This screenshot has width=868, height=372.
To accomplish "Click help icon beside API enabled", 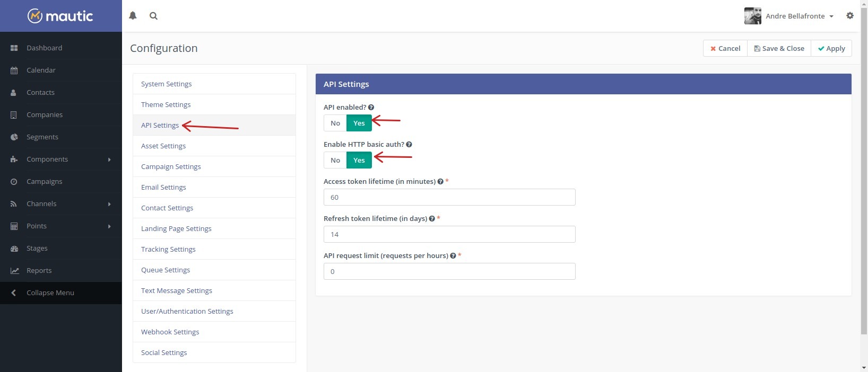I will pos(371,108).
